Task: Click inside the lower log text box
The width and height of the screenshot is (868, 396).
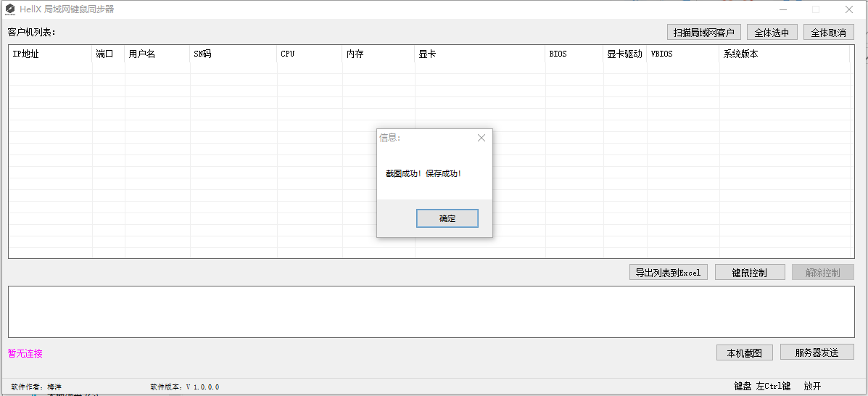Action: pyautogui.click(x=431, y=312)
